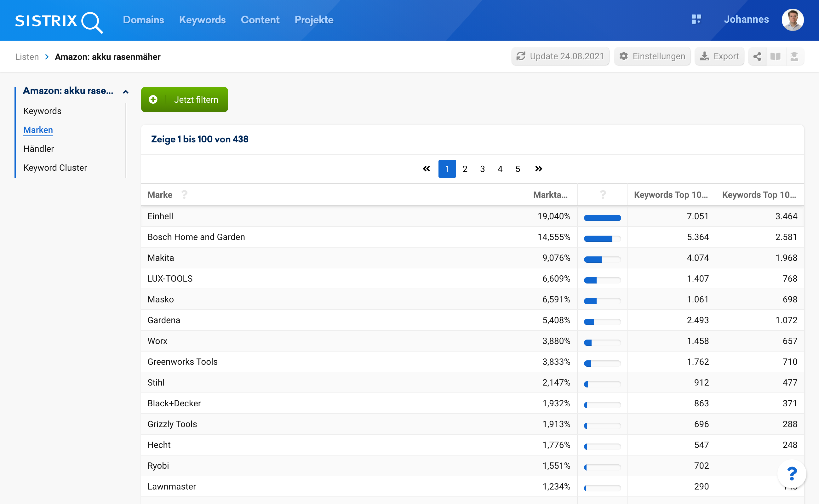Jump to last page double-arrow
This screenshot has width=819, height=504.
pos(538,169)
